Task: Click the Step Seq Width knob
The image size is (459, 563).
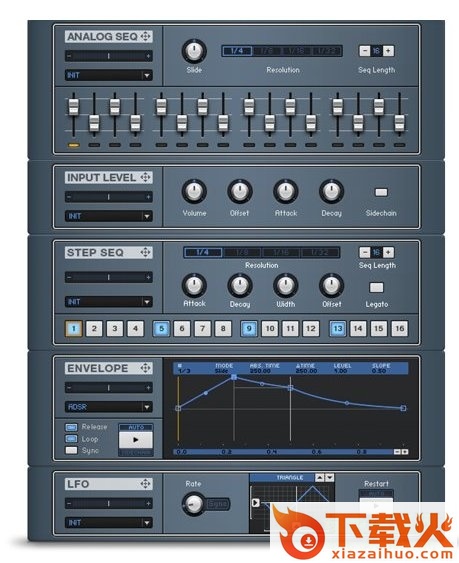Action: pos(286,285)
